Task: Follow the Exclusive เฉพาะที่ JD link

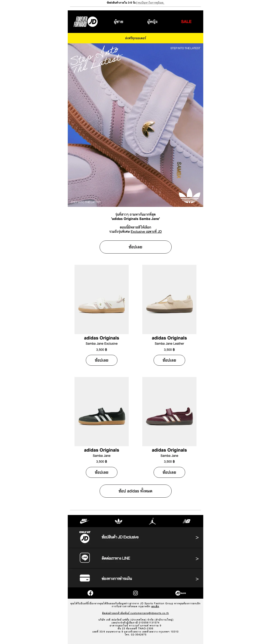Action: click(146, 231)
